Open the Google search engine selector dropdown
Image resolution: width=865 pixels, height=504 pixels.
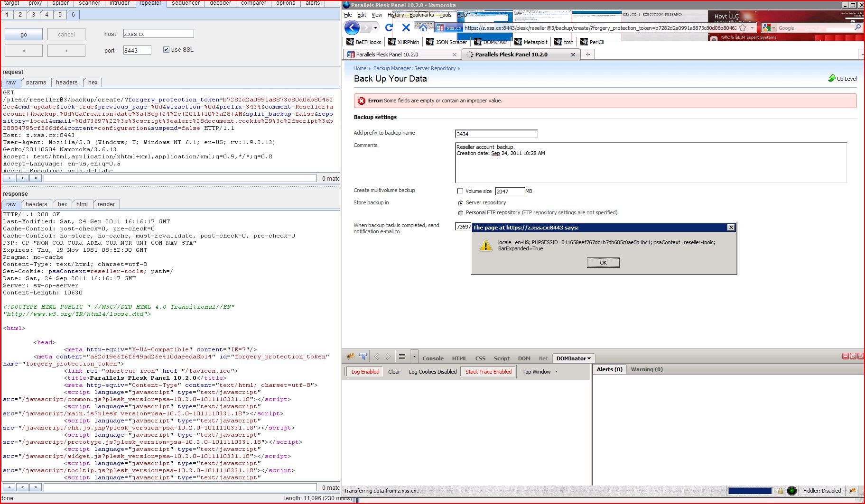[x=774, y=28]
